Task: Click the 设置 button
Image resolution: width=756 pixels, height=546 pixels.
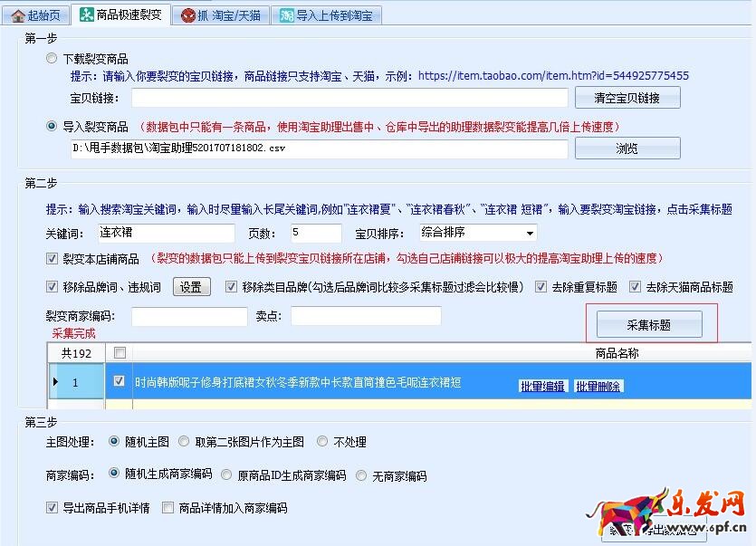Action: pos(191,287)
